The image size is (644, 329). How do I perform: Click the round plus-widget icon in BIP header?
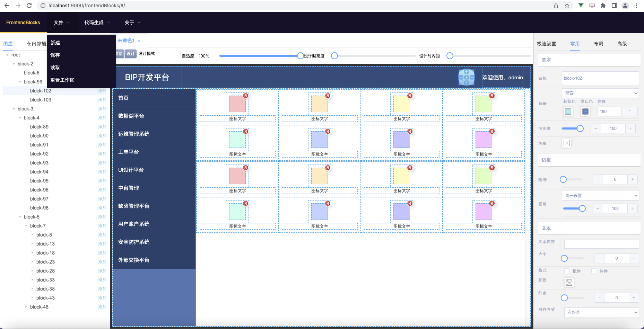(x=467, y=77)
